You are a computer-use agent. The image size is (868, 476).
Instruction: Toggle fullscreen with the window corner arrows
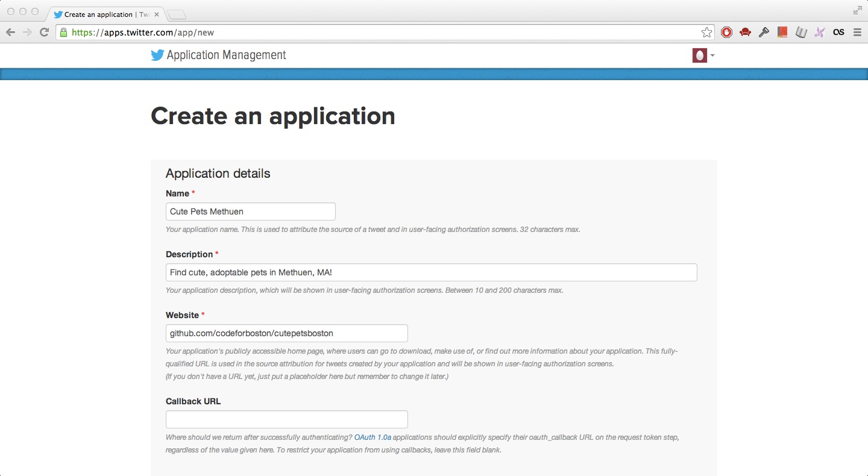[858, 10]
